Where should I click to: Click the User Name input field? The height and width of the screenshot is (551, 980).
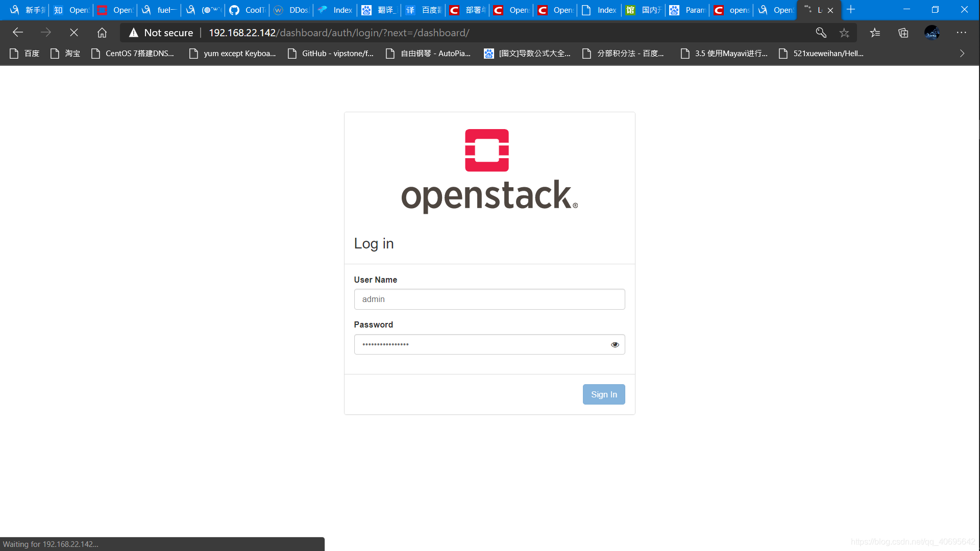point(489,299)
